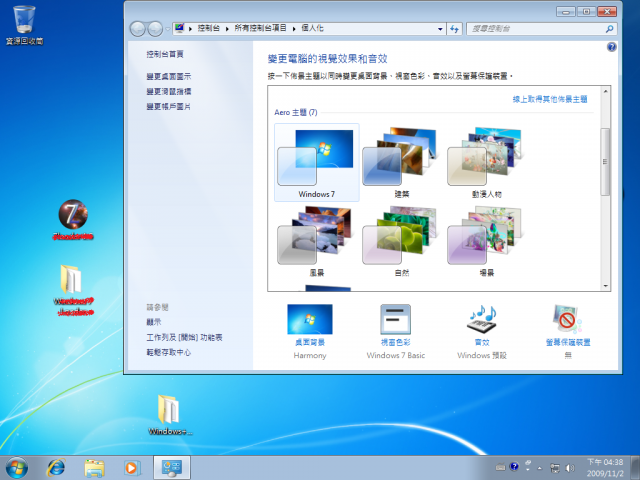The image size is (640, 480).
Task: Open 音效 sound scheme settings
Action: [482, 331]
